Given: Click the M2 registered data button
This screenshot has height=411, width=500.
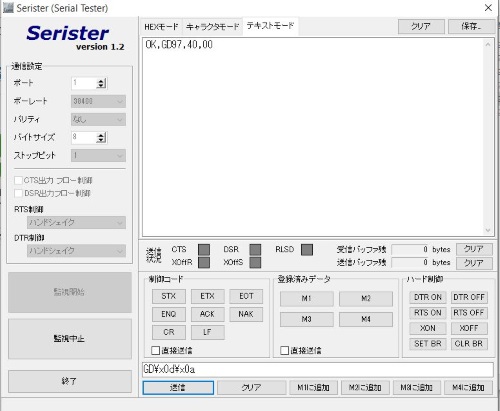Looking at the screenshot, I should click(366, 299).
